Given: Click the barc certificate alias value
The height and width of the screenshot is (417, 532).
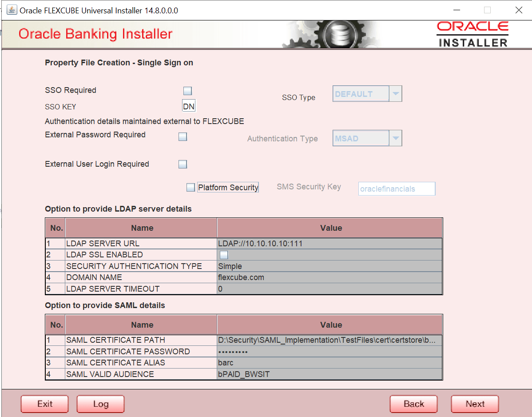Looking at the screenshot, I should pyautogui.click(x=330, y=363).
